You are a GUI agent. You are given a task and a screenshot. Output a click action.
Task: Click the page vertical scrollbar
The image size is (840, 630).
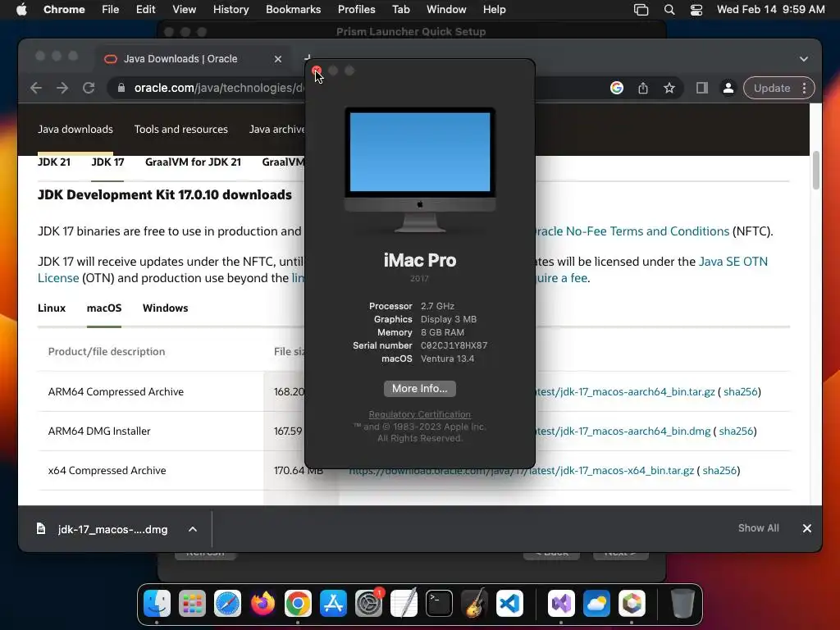816,171
